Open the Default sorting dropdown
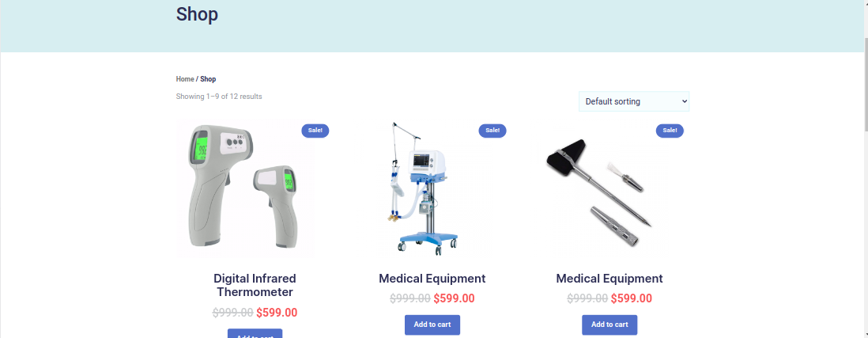Viewport: 868px width, 338px height. 634,101
